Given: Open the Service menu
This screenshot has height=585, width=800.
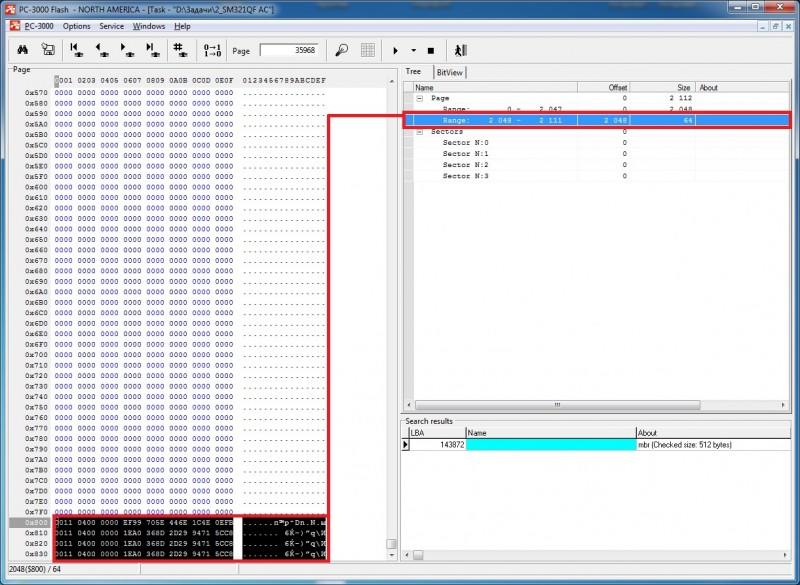Looking at the screenshot, I should (111, 26).
